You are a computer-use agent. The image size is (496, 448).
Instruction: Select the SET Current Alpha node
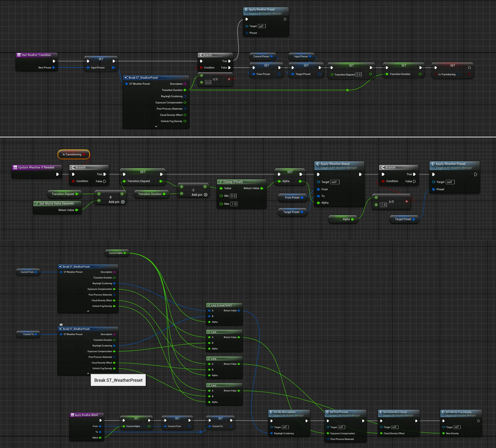137,422
